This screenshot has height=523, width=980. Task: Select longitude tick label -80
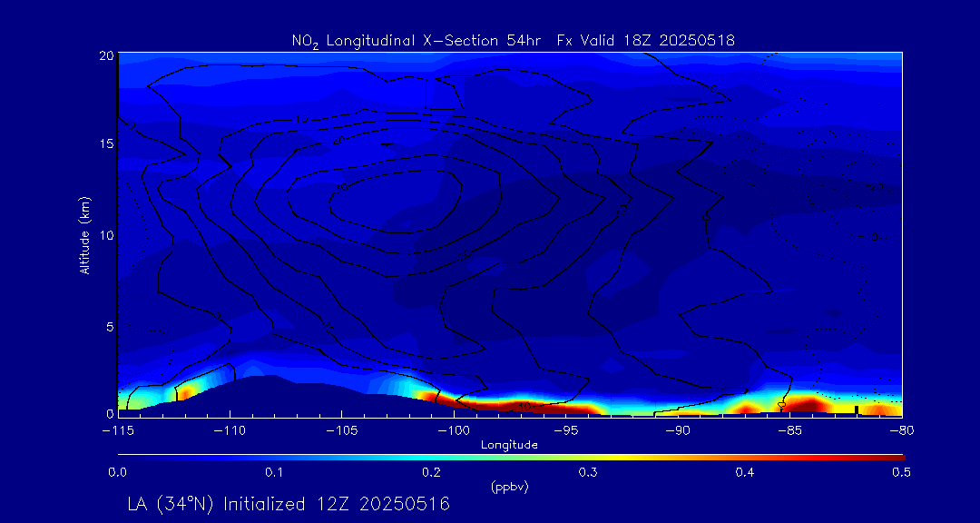pos(902,431)
